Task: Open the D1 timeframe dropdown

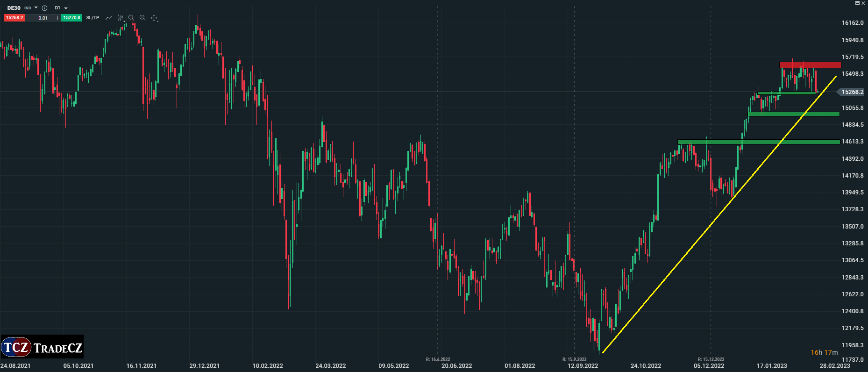Action: [x=61, y=8]
